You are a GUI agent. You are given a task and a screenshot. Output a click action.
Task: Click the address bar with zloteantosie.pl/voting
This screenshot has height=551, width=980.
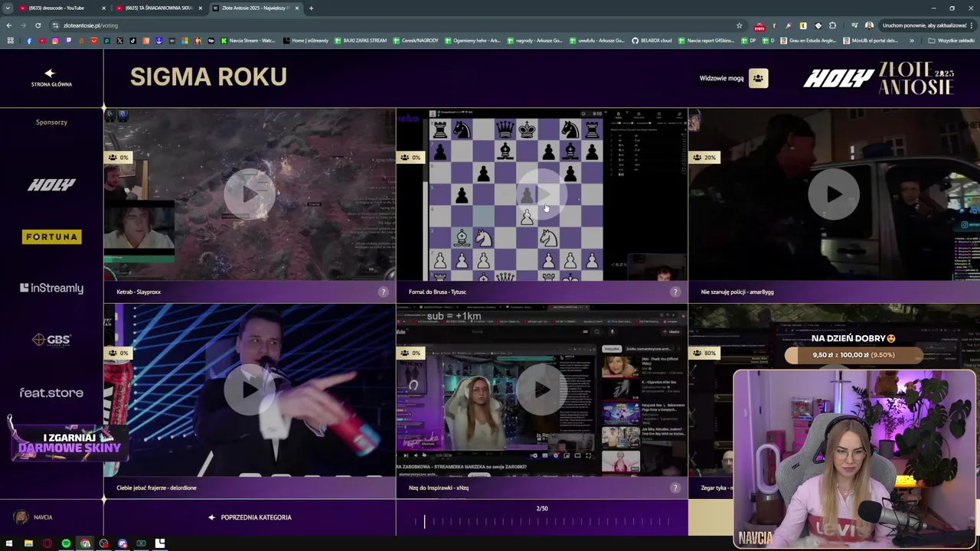[x=398, y=25]
